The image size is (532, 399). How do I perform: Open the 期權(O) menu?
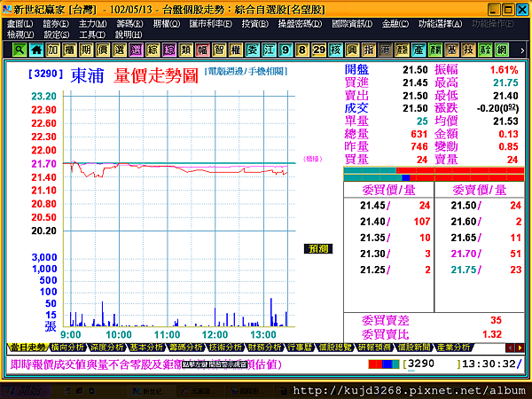[167, 24]
